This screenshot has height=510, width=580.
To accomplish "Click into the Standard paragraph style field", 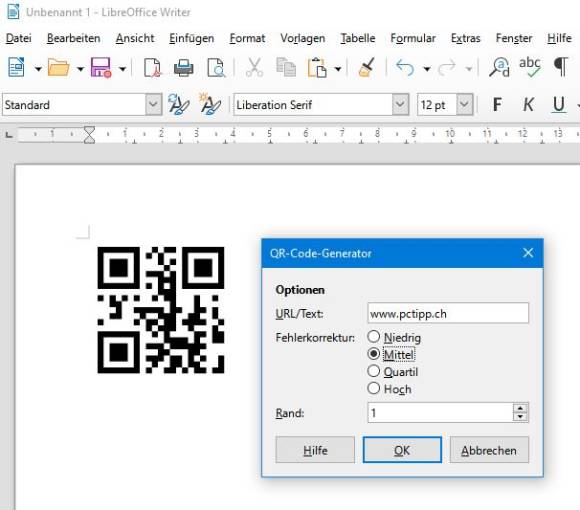I will pyautogui.click(x=74, y=105).
